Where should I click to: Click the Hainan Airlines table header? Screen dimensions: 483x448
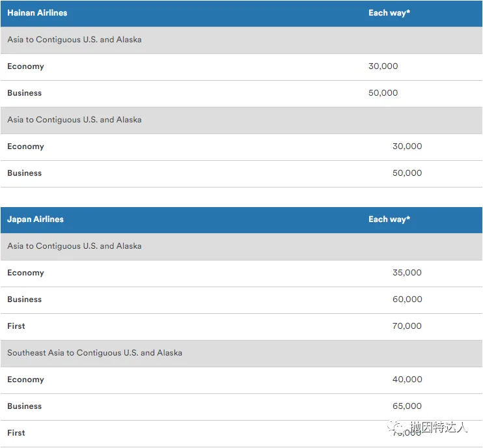(x=37, y=13)
